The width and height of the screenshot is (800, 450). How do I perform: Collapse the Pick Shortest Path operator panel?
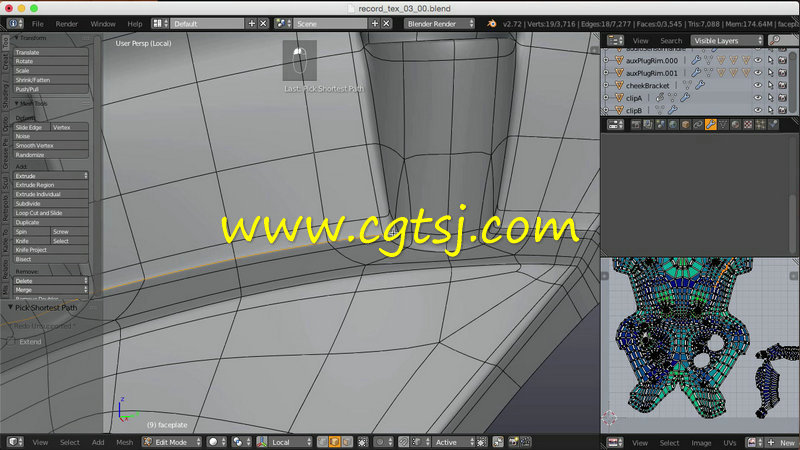10,307
